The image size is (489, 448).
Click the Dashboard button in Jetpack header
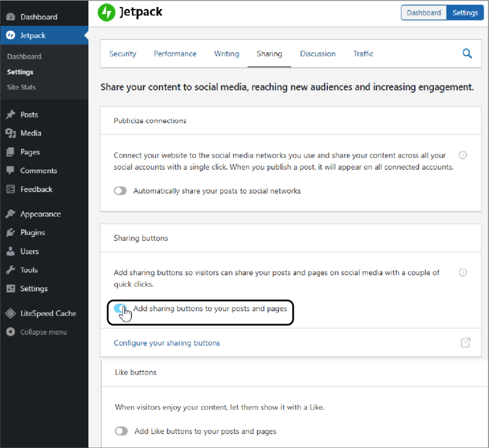pos(424,12)
